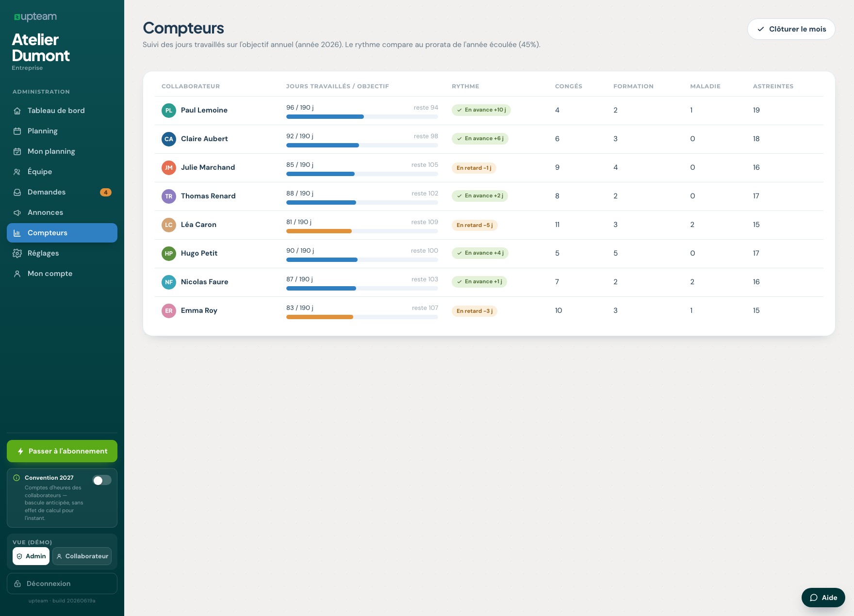Open the Demandes menu item

point(62,192)
